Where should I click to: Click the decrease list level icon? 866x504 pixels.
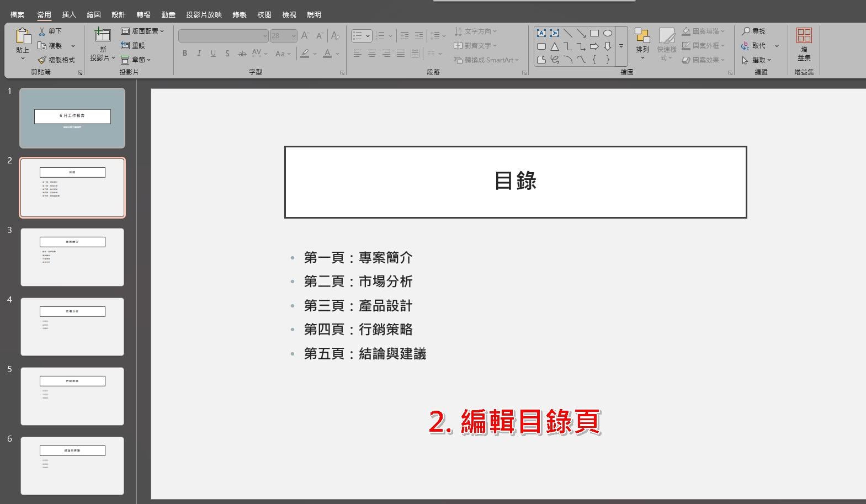click(405, 36)
